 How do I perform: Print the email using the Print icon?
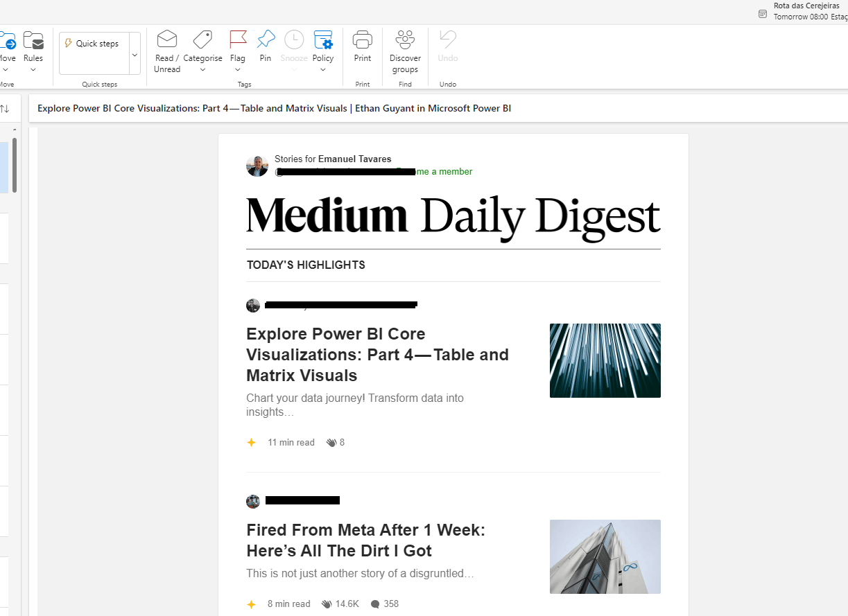pos(363,39)
